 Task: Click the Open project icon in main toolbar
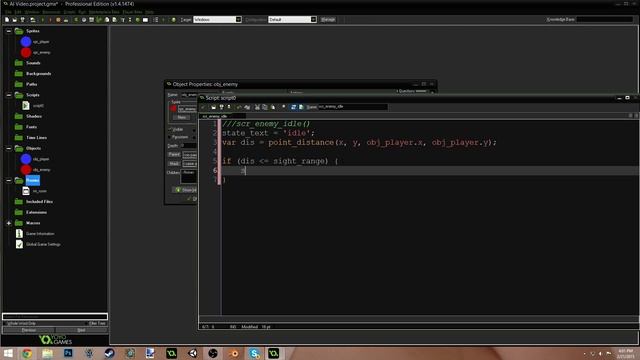tap(15, 20)
